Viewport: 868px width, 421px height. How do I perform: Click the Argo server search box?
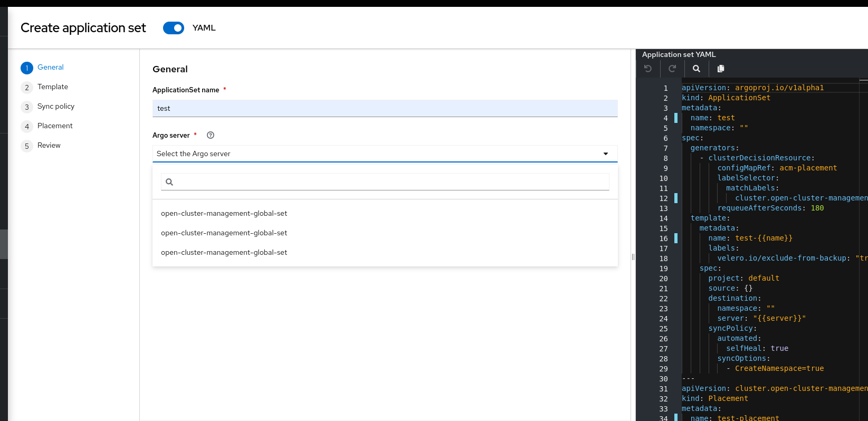pyautogui.click(x=390, y=182)
